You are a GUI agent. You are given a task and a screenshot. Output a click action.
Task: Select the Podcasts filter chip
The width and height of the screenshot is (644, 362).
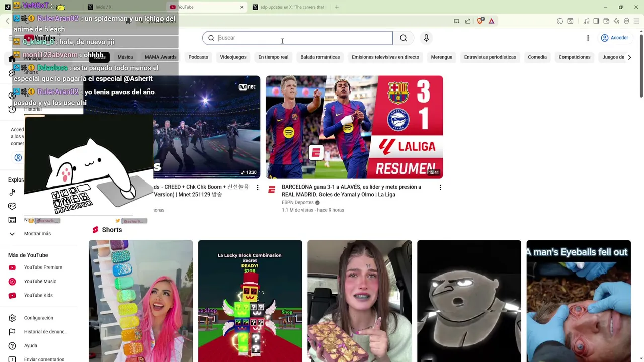coord(198,57)
